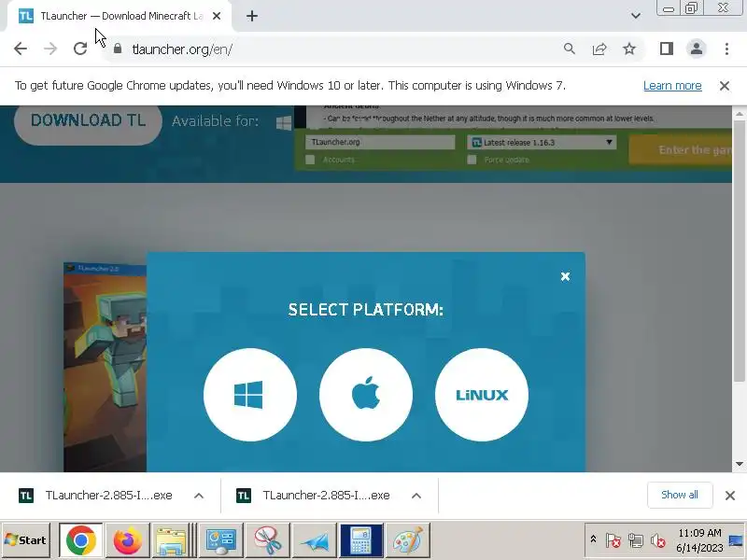This screenshot has width=747, height=560.
Task: Click the muted volume tray icon
Action: 658,540
